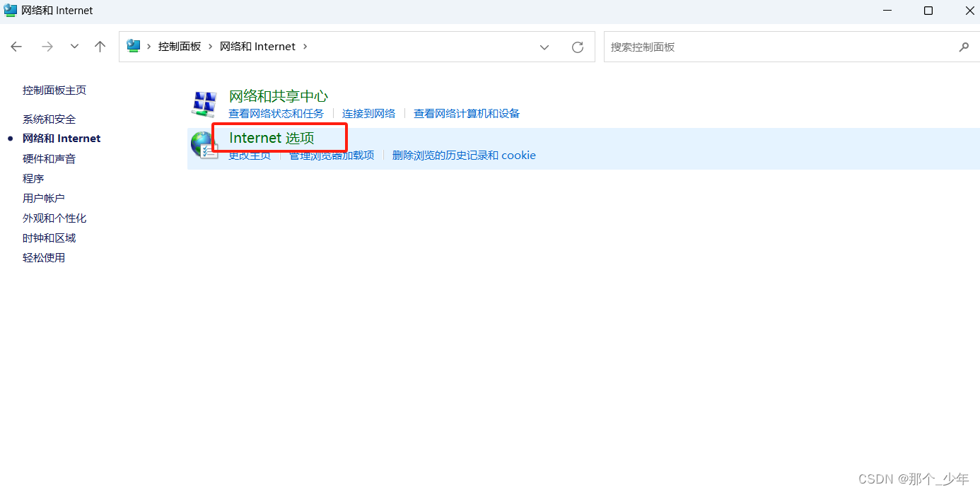Click 管理浏览器加载项 link
Image resolution: width=980 pixels, height=492 pixels.
[332, 156]
